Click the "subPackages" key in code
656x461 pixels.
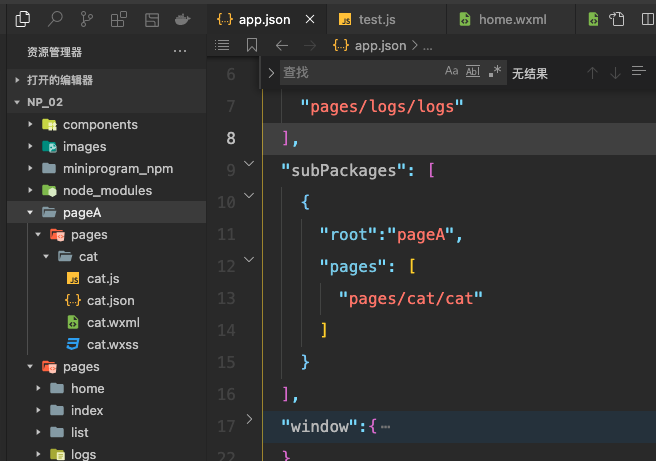click(x=343, y=170)
